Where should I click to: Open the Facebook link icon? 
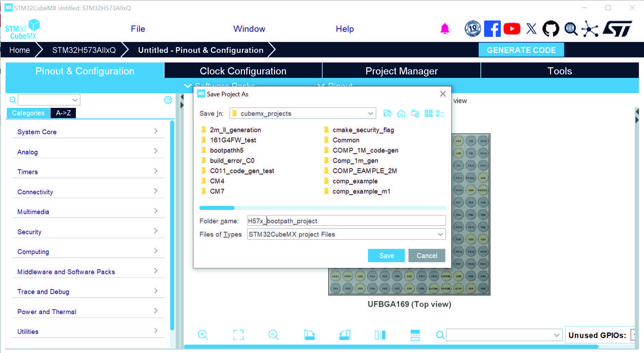(492, 29)
